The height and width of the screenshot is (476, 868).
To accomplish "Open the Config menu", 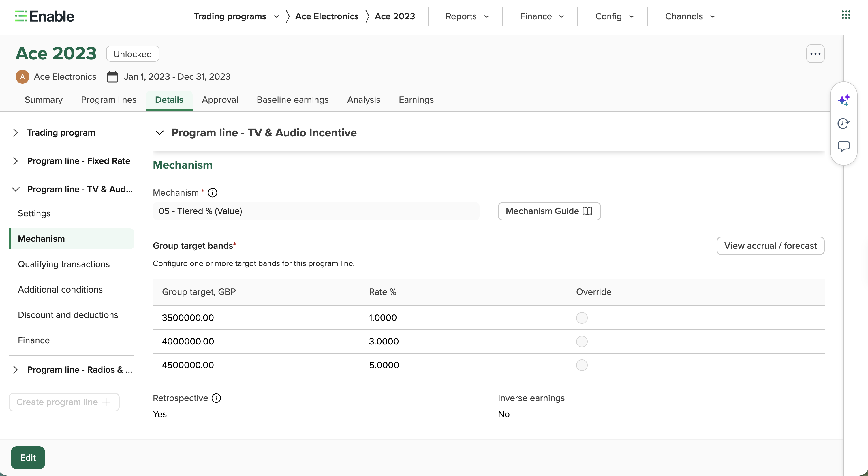I will tap(615, 16).
